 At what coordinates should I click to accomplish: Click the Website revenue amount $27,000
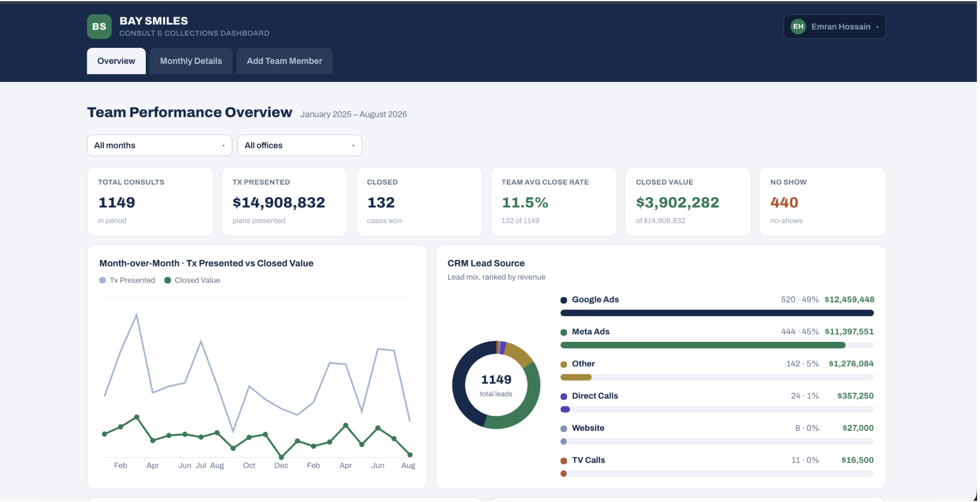[857, 428]
